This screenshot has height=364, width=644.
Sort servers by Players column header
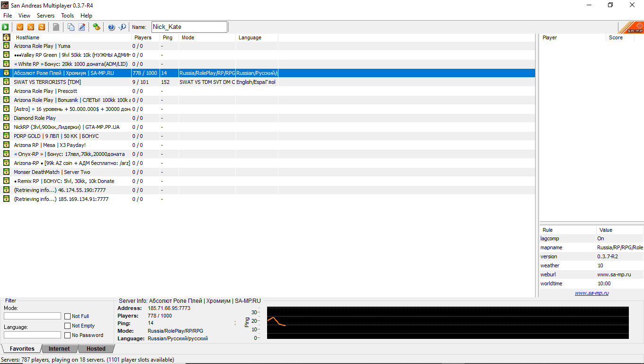145,37
